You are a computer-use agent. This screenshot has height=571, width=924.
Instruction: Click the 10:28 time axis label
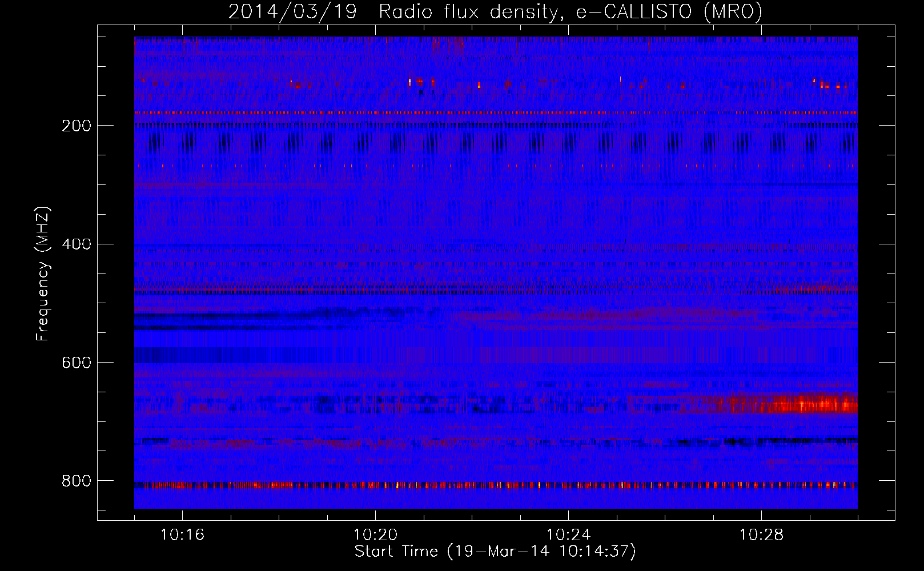(761, 535)
